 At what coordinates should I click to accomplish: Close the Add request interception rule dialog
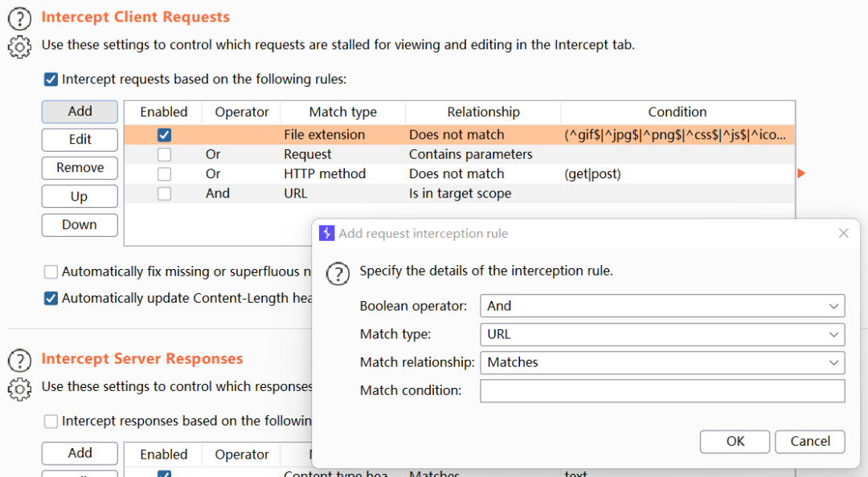843,233
